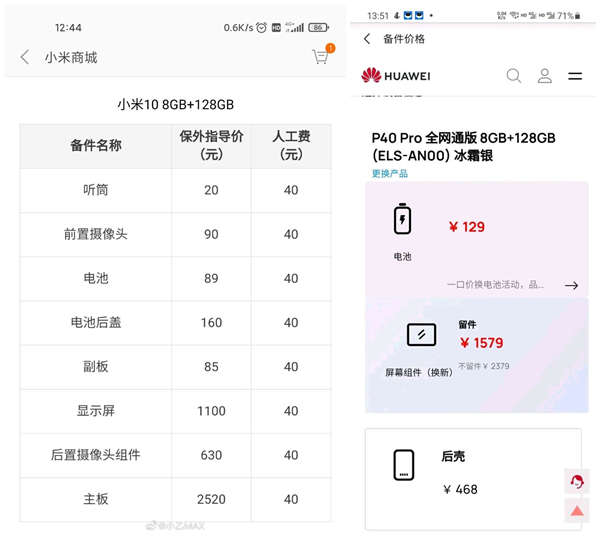Tap the back arrow beside 备件价格
600x537 pixels.
367,39
